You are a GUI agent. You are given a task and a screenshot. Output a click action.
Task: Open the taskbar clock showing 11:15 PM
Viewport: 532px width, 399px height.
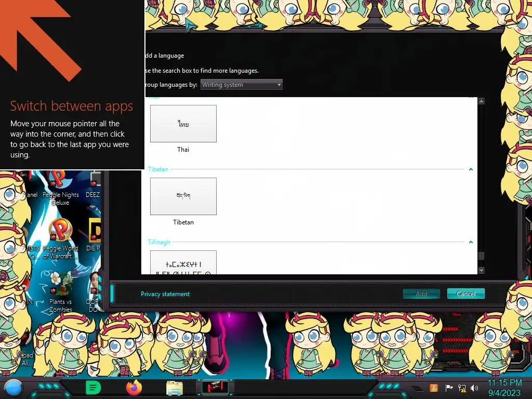click(504, 388)
